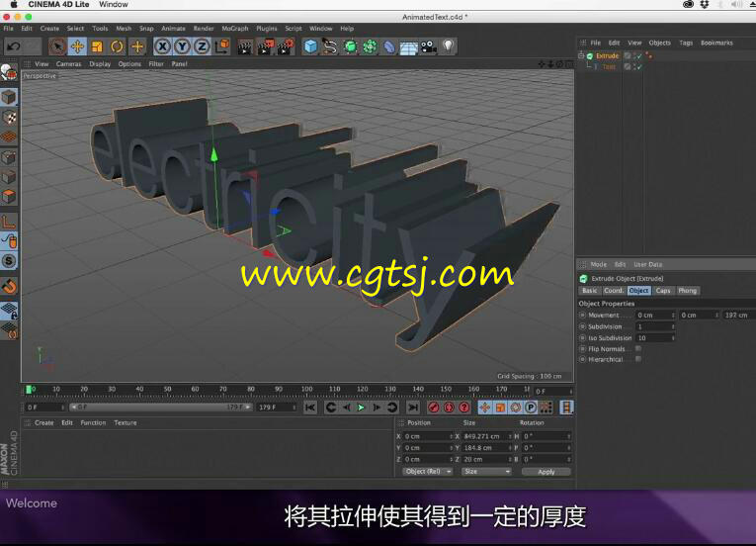
Task: Click the Make Editable icon in left palette
Action: pos(9,73)
